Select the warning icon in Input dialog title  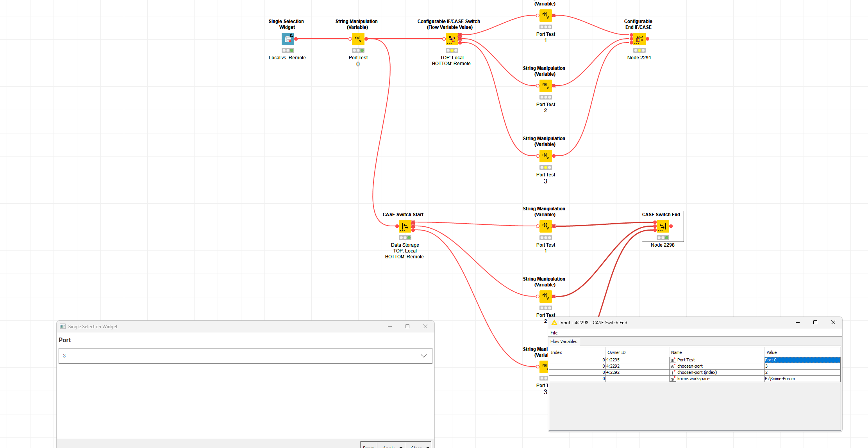tap(554, 323)
